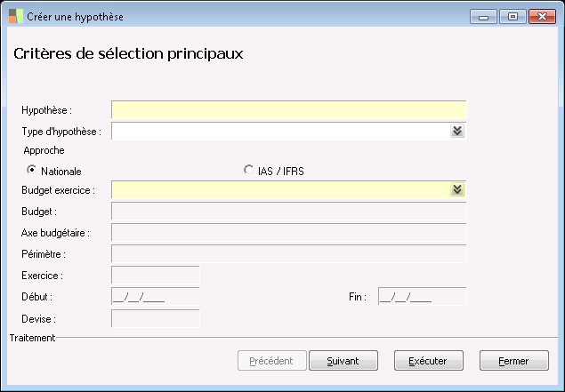Viewport: 565px width, 392px height.
Task: Click inside the Budget exercice field
Action: [280, 189]
